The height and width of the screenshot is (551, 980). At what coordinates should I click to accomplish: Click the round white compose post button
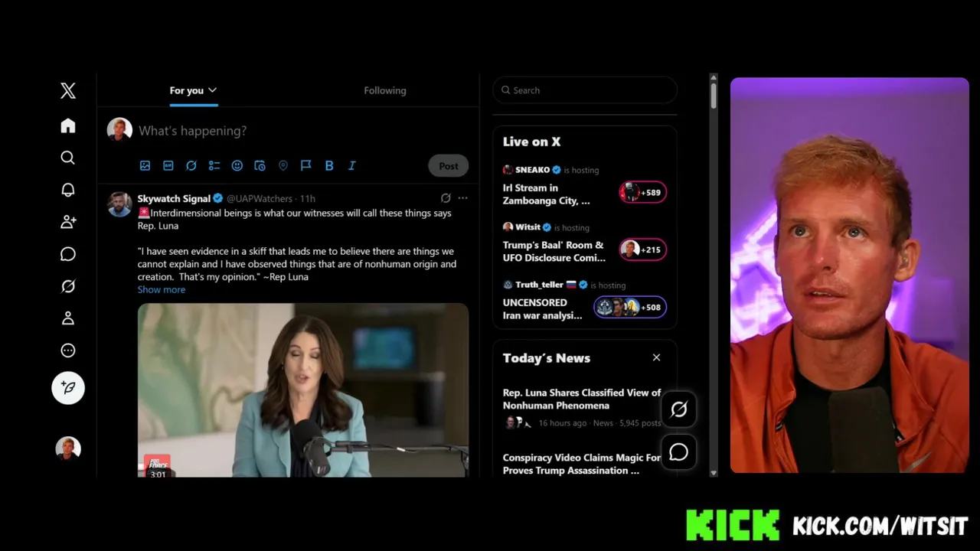(68, 388)
